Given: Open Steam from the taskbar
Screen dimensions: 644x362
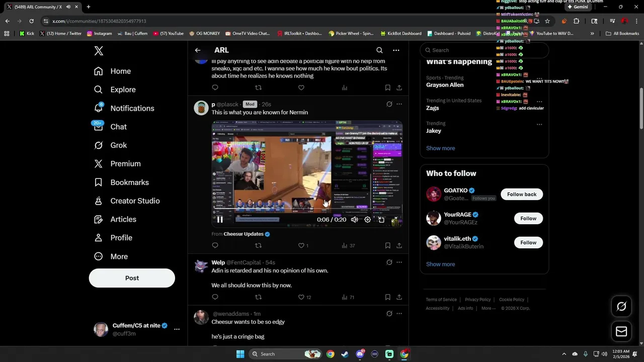Looking at the screenshot, I should point(345,354).
